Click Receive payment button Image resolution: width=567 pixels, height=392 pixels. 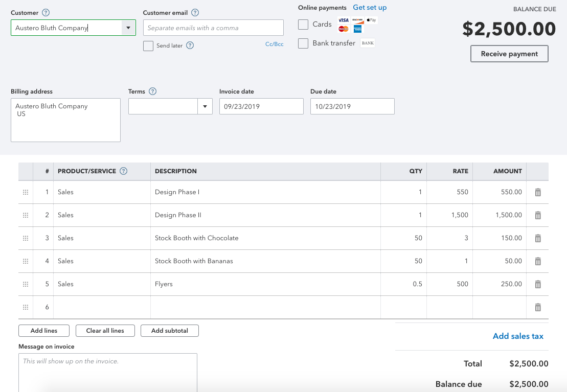(509, 54)
